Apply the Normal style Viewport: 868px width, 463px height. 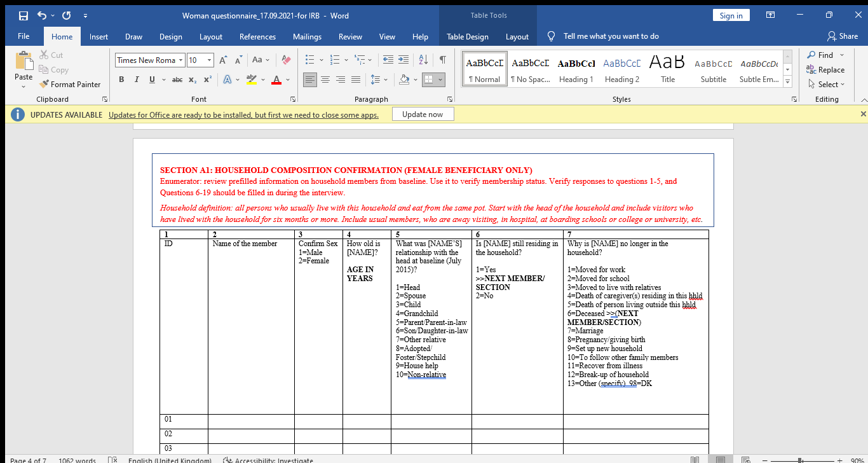[485, 69]
